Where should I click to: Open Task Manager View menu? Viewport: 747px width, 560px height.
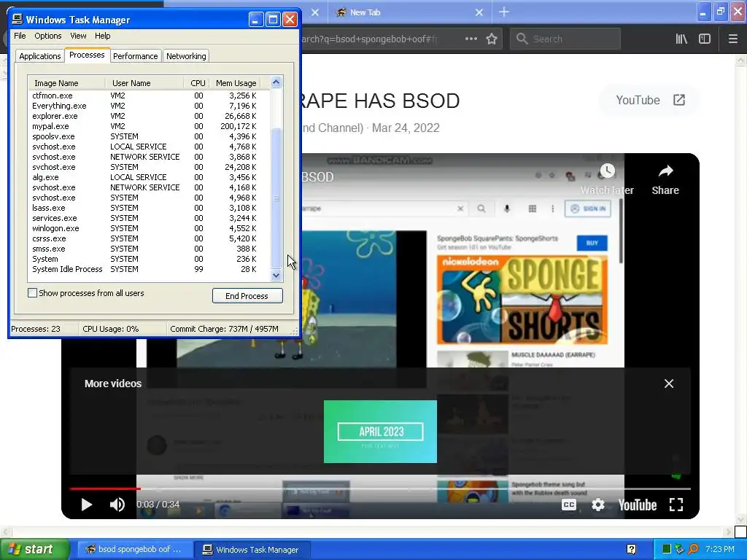coord(78,36)
